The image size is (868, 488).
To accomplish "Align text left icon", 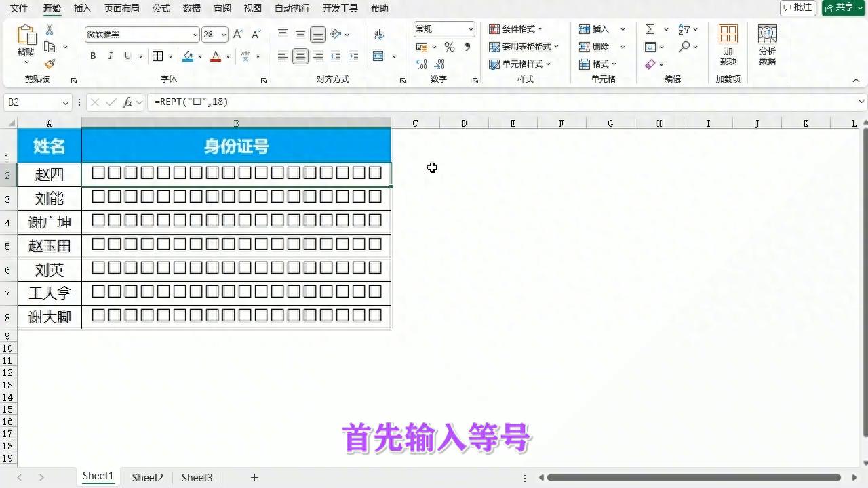I will click(x=283, y=56).
